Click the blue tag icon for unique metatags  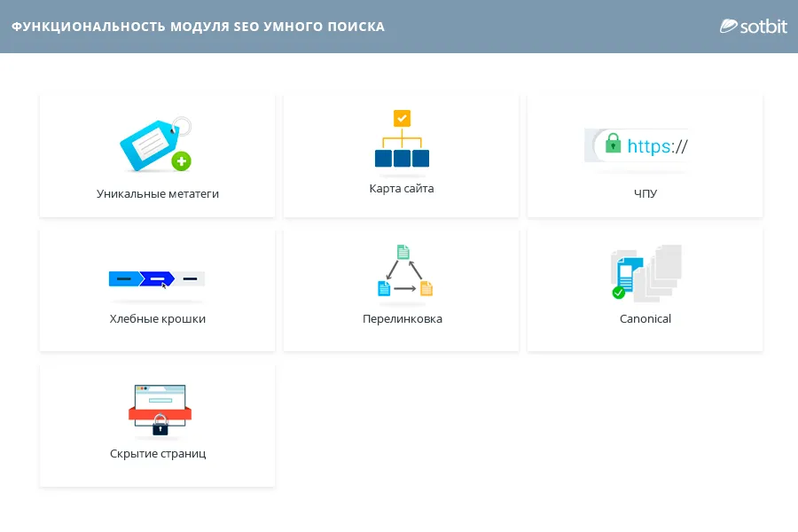coord(156,144)
